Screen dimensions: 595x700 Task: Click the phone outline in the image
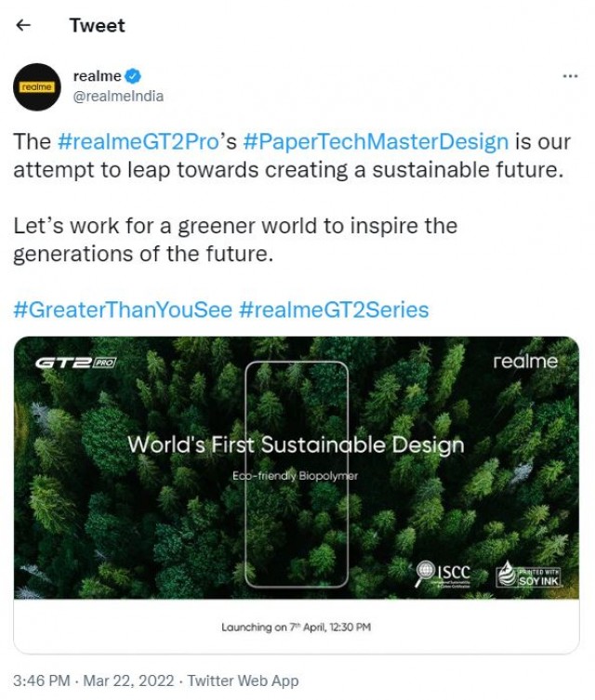297,474
